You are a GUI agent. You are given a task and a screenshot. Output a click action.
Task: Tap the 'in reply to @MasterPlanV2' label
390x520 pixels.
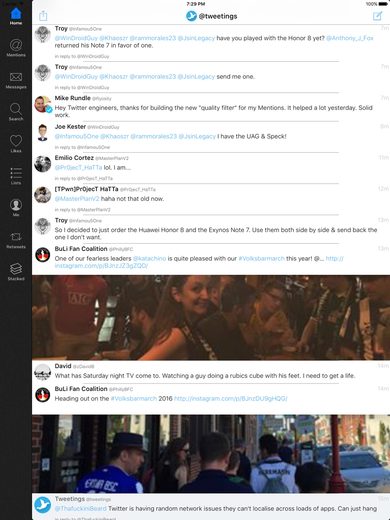point(82,210)
